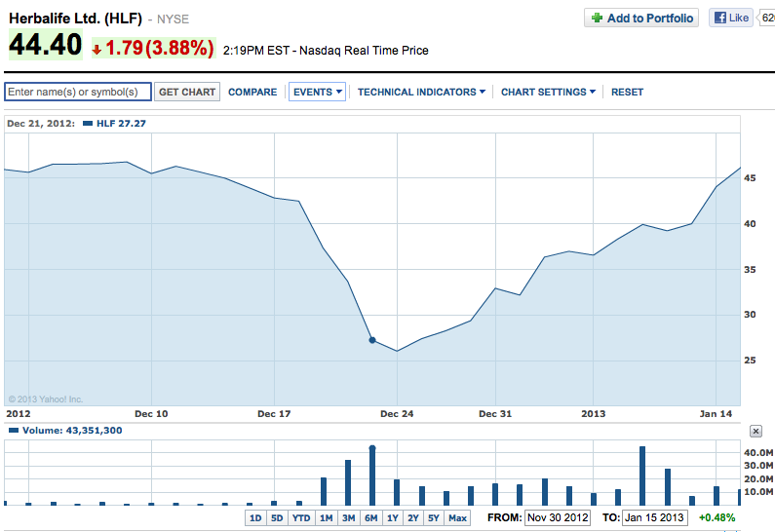Click the +0.48% change value
This screenshot has width=775, height=532.
(717, 517)
